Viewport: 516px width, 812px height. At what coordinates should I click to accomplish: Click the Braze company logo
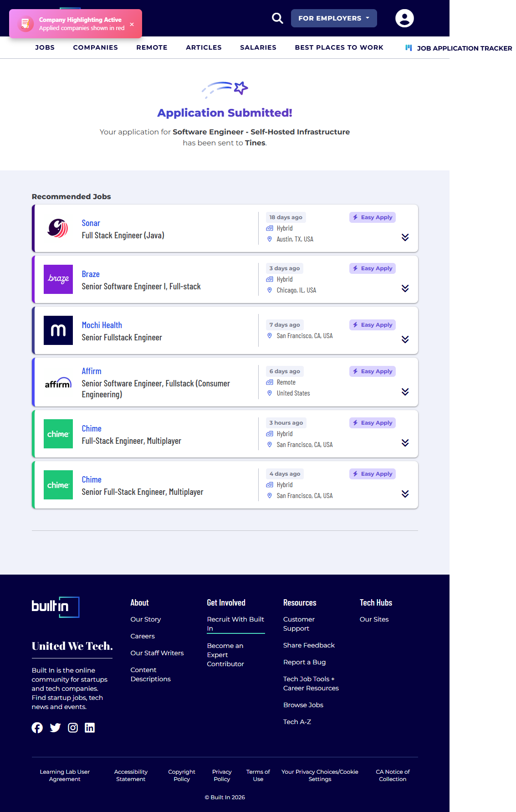click(58, 279)
